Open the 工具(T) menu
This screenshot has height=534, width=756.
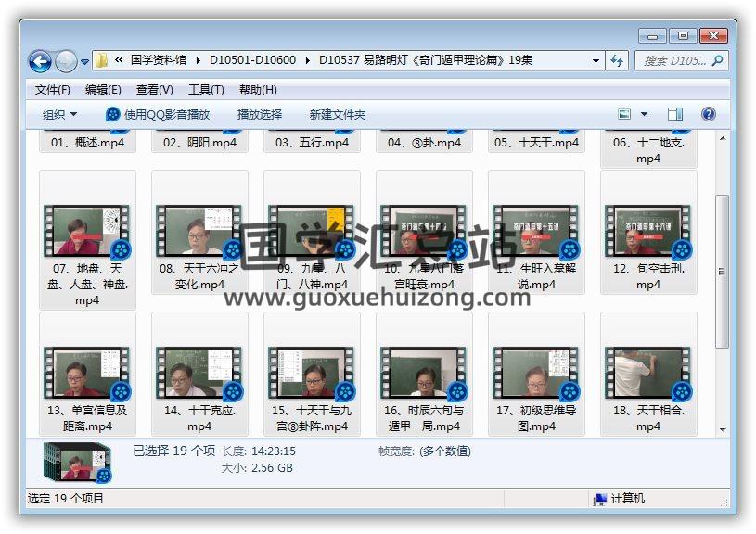206,90
